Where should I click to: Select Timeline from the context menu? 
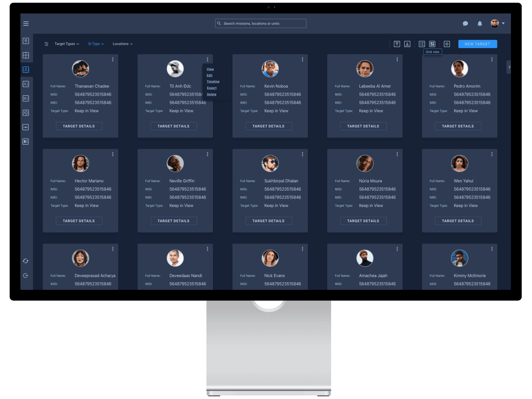point(213,81)
